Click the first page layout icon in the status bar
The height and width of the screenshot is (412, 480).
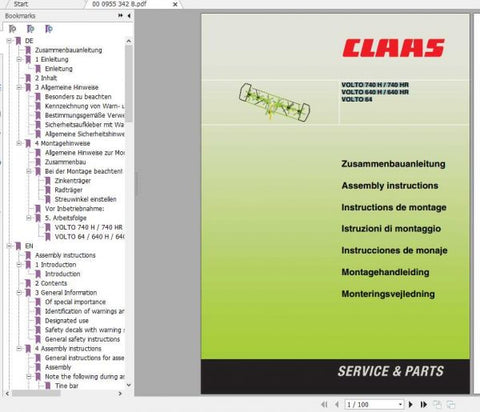[x=437, y=404]
